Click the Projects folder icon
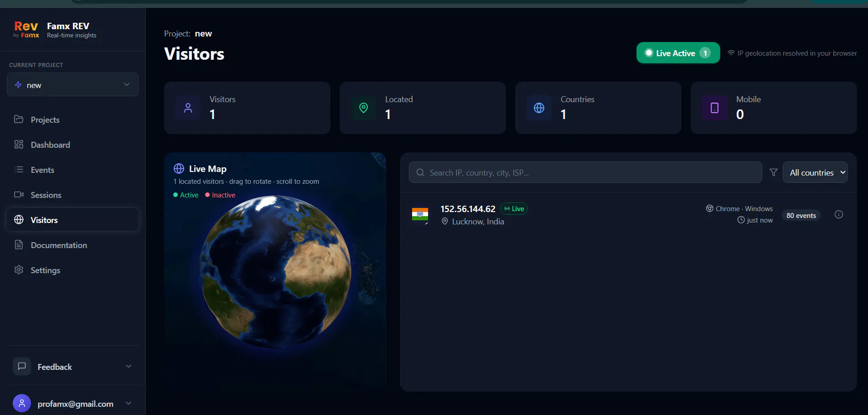Viewport: 868px width, 415px height. click(x=19, y=119)
